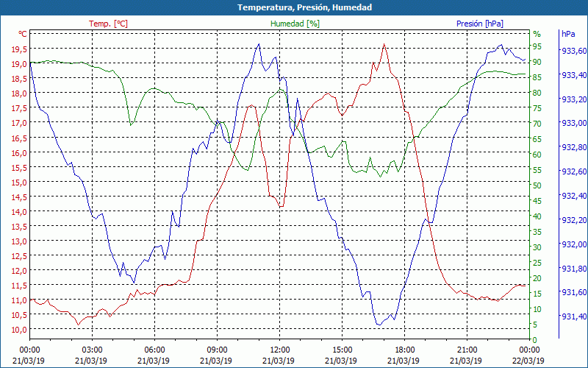Click the blue 'Presión [hPa]' legend label
588x368 pixels.
click(x=480, y=24)
